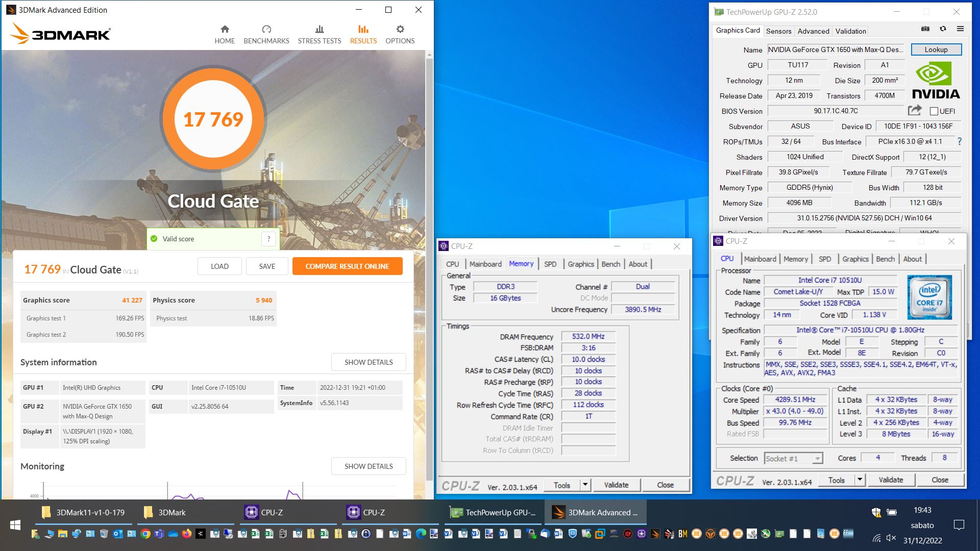The width and height of the screenshot is (980, 551).
Task: Go to STRESS TESTS in 3DMark
Action: coord(320,35)
